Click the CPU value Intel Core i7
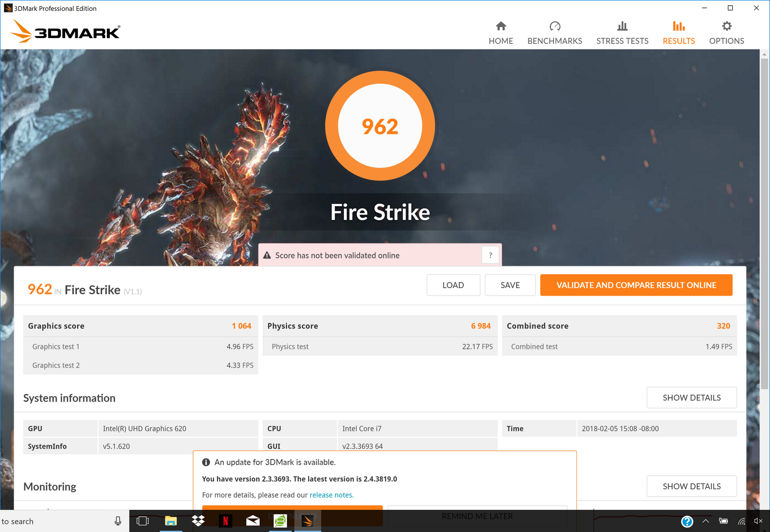 [362, 429]
